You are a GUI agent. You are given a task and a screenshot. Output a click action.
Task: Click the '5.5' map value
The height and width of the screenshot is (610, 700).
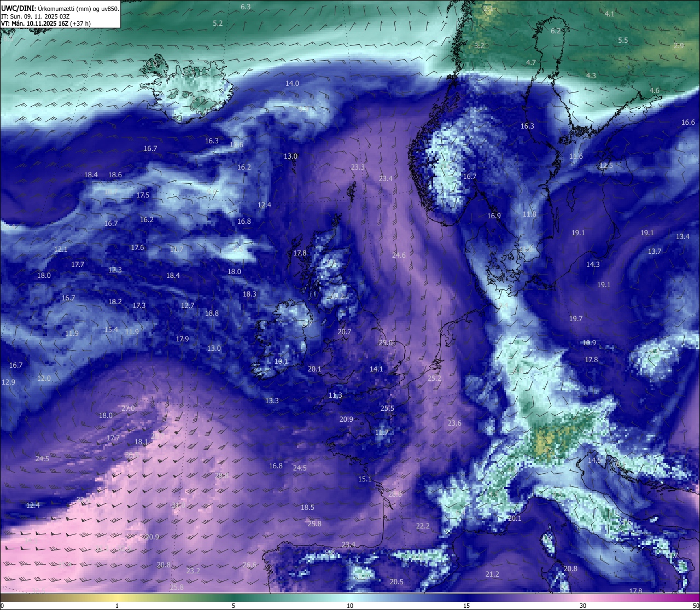(x=623, y=40)
